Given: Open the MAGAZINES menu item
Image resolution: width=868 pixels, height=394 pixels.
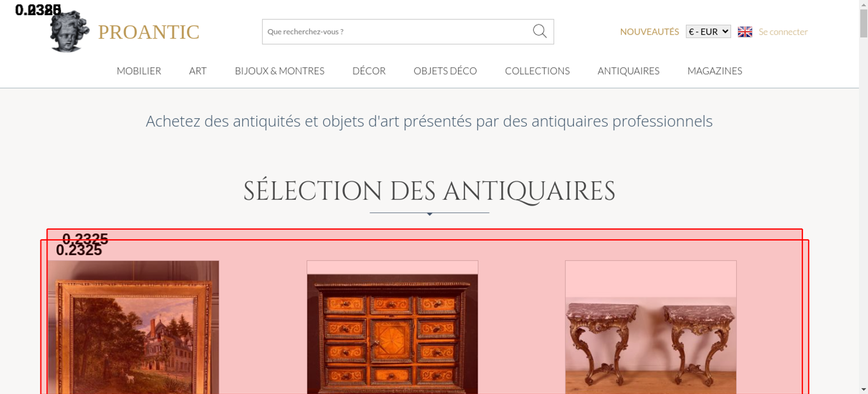Looking at the screenshot, I should tap(715, 71).
